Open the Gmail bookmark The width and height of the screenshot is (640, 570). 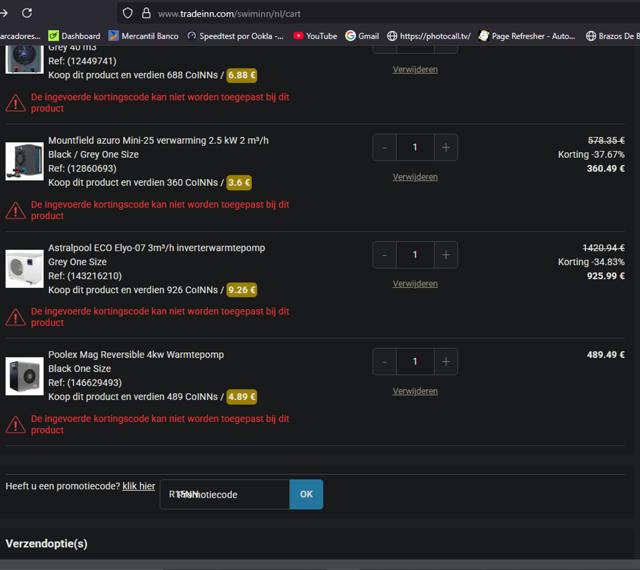pos(362,36)
